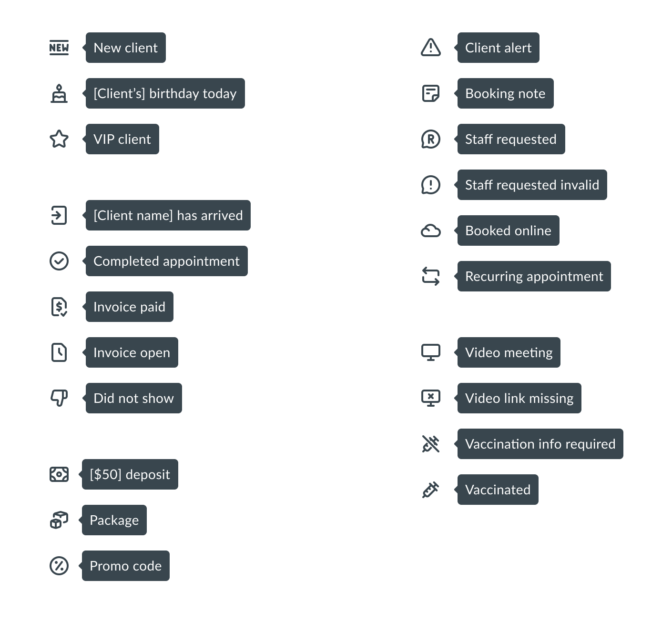Click the invoice open clock icon
Viewport: 672px width, 621px height.
pyautogui.click(x=59, y=352)
